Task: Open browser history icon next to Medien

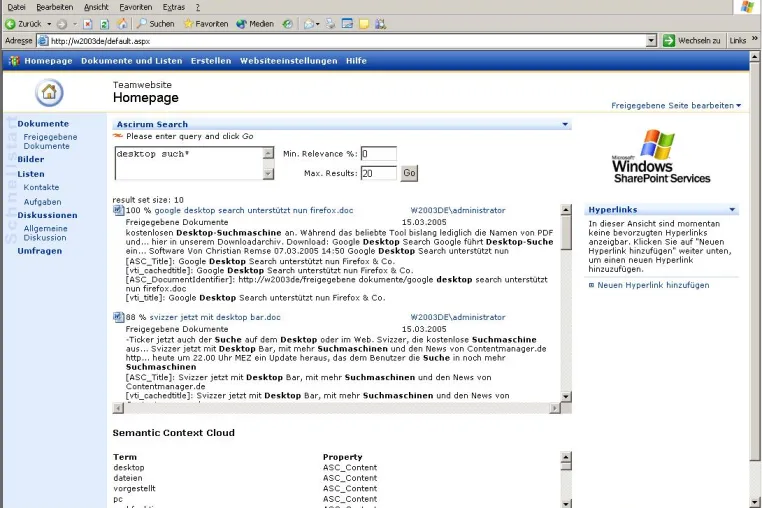Action: click(x=288, y=24)
